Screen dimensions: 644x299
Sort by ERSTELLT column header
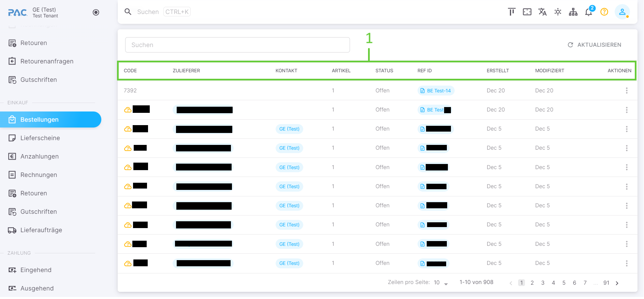pyautogui.click(x=498, y=71)
